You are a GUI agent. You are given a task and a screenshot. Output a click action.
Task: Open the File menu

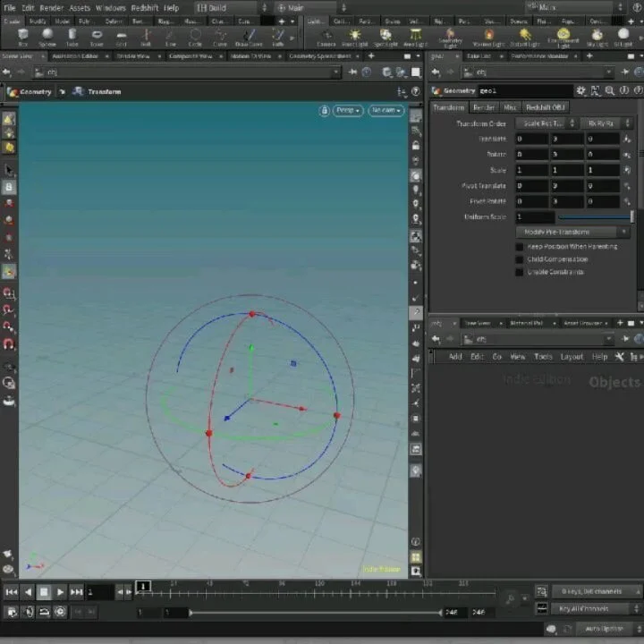10,8
